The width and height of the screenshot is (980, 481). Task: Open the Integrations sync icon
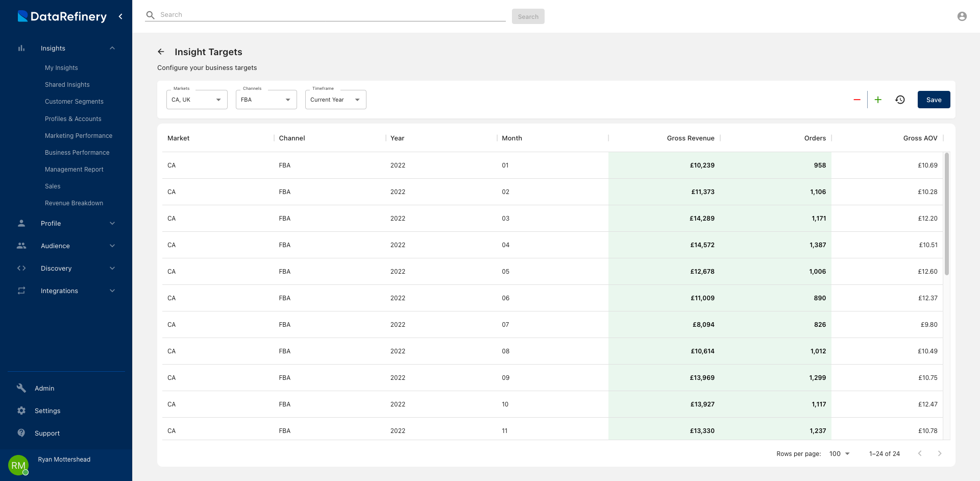21,291
